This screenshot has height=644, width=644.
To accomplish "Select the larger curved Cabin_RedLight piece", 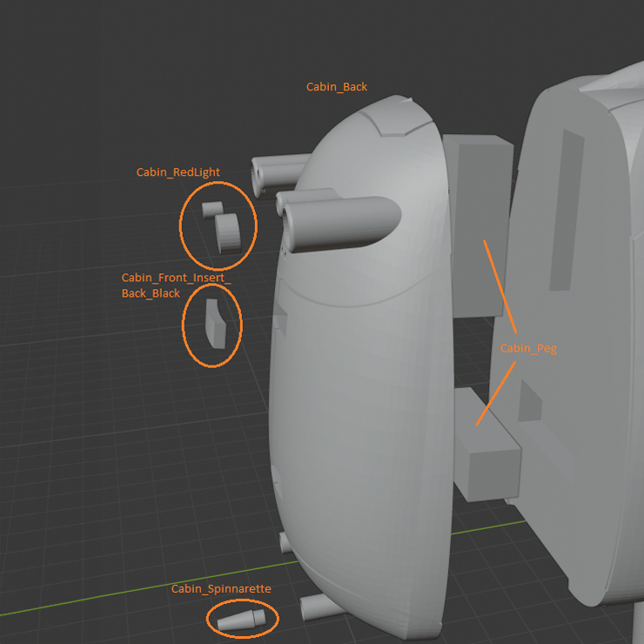I will click(228, 233).
